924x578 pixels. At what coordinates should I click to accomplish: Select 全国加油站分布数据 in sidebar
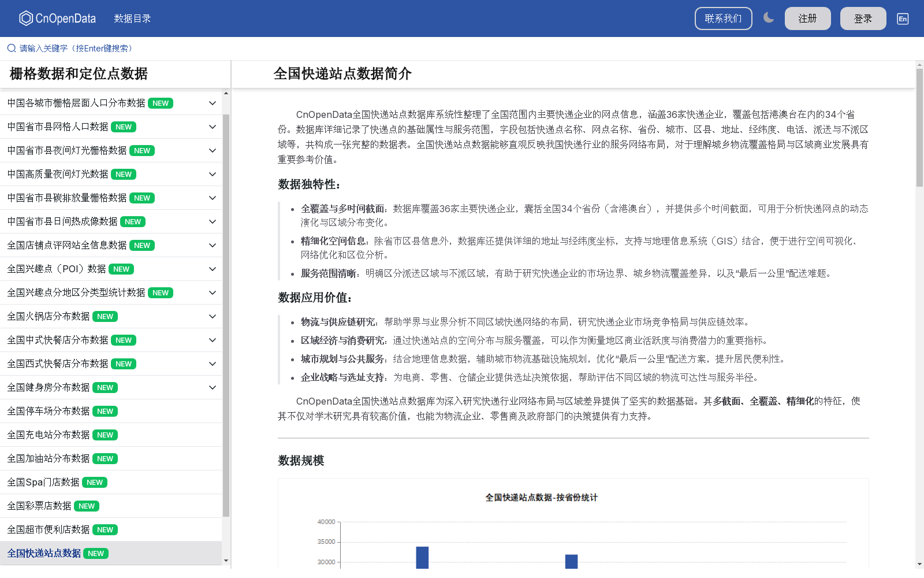pyautogui.click(x=111, y=458)
